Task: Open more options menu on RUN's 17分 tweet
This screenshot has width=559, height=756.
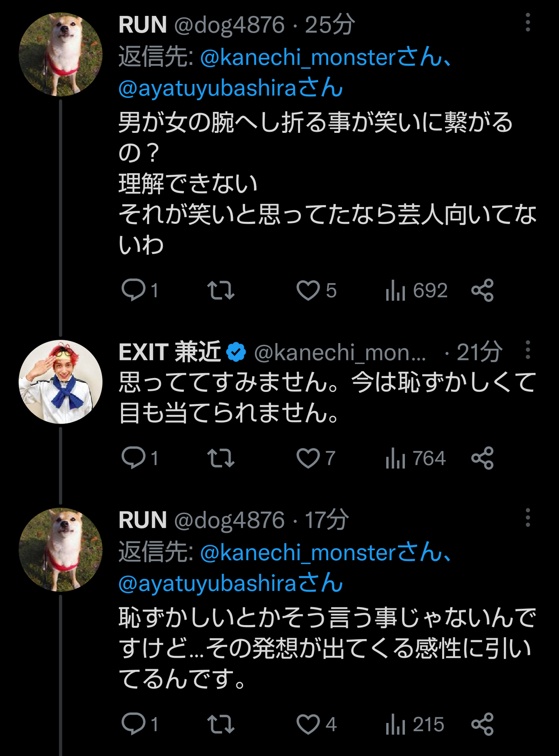Action: (528, 517)
